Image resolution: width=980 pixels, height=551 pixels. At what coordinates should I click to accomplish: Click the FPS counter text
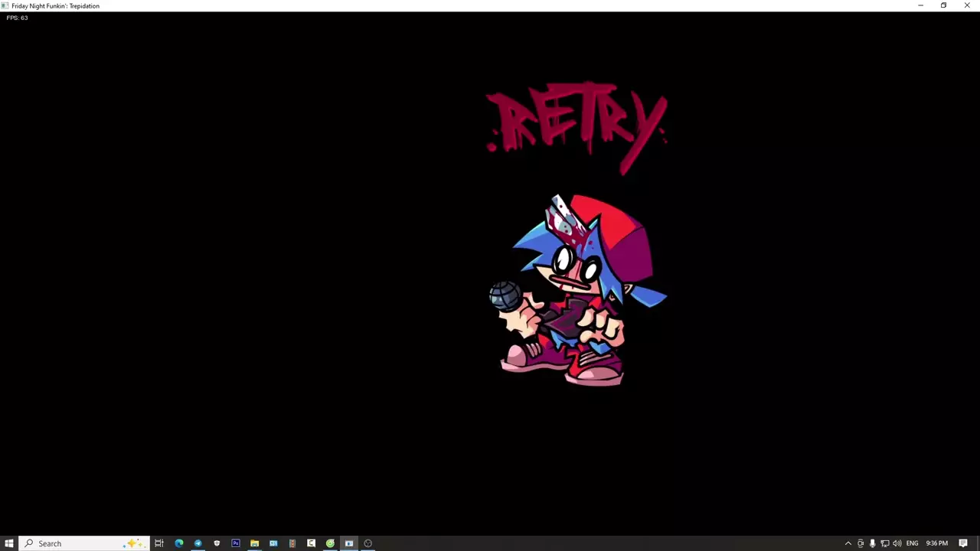click(x=17, y=18)
